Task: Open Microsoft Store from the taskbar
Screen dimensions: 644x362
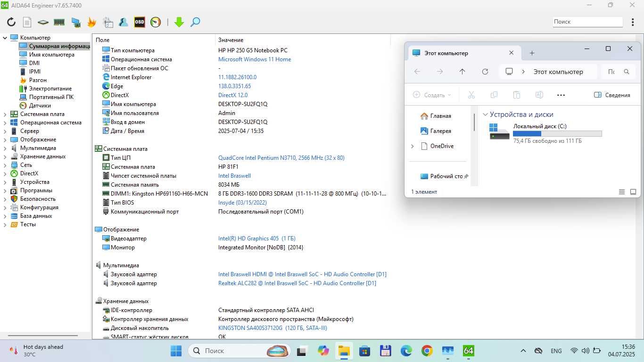Action: pyautogui.click(x=364, y=351)
